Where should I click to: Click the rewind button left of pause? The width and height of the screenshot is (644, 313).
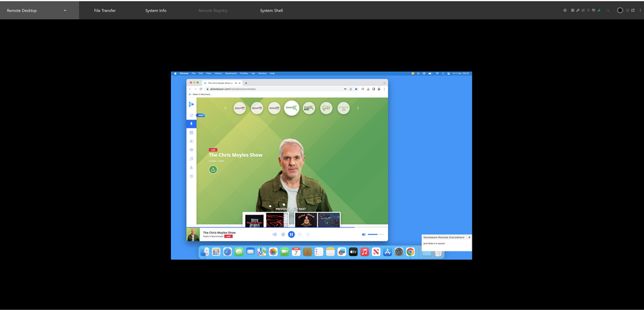click(283, 235)
